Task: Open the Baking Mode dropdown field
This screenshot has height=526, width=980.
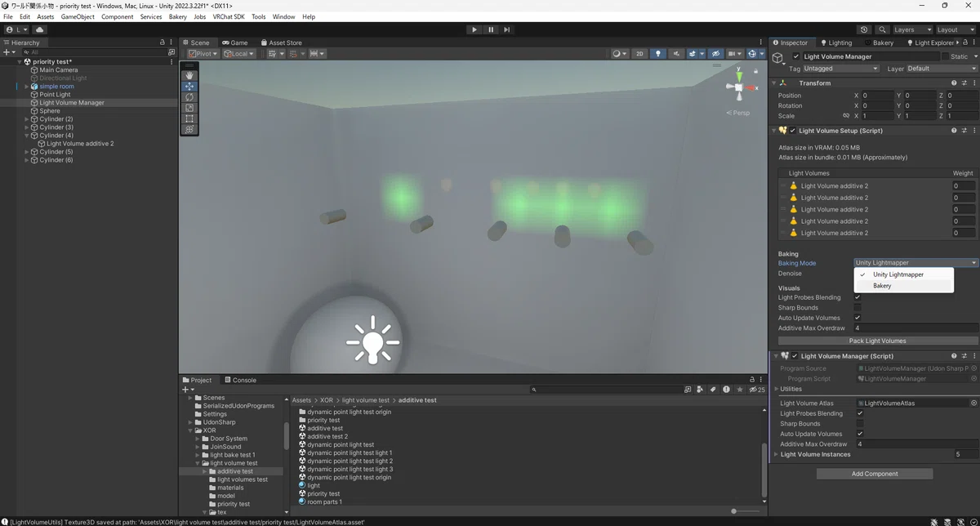Action: 915,263
